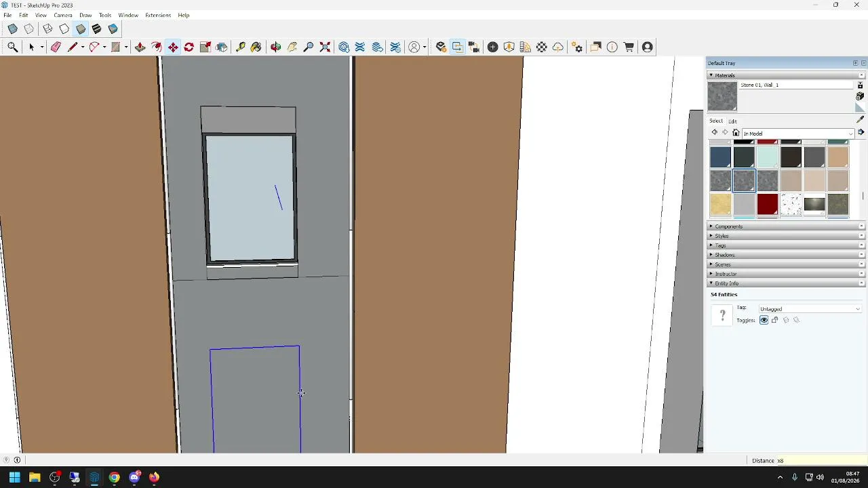Image resolution: width=868 pixels, height=488 pixels.
Task: Select the light mint material swatch
Action: coord(768,157)
